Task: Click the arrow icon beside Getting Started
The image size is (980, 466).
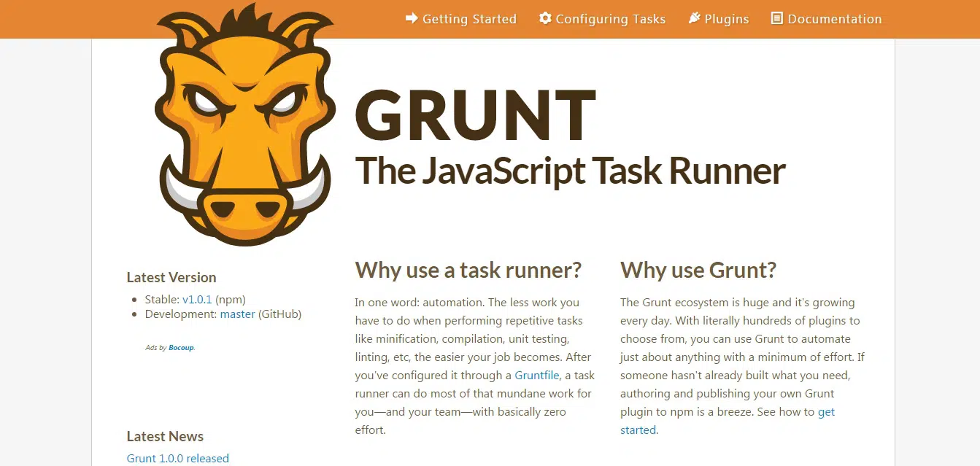Action: 412,18
